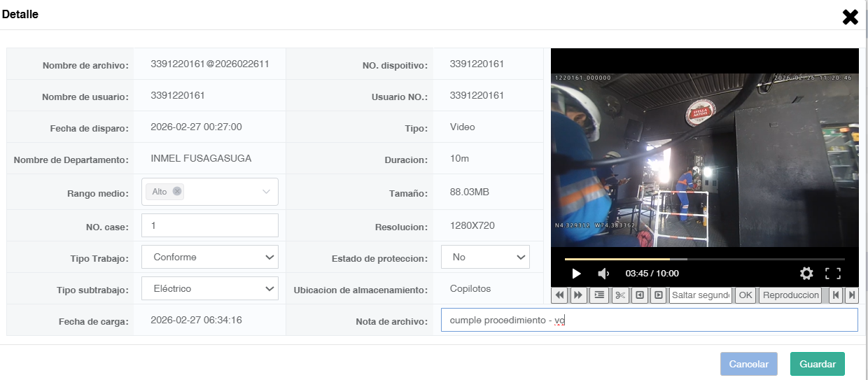This screenshot has width=868, height=380.
Task: Select the file name 3391220161@2026022611
Action: [x=210, y=64]
